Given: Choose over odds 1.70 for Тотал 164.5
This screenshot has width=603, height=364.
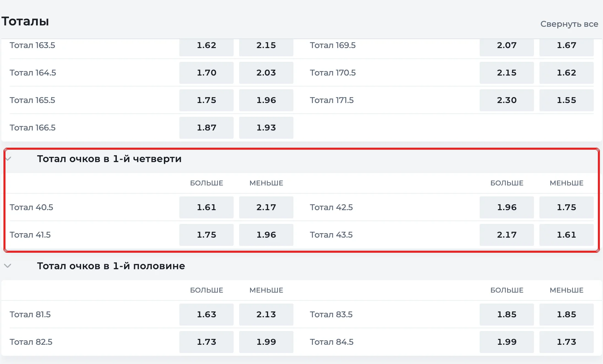Looking at the screenshot, I should click(x=206, y=73).
